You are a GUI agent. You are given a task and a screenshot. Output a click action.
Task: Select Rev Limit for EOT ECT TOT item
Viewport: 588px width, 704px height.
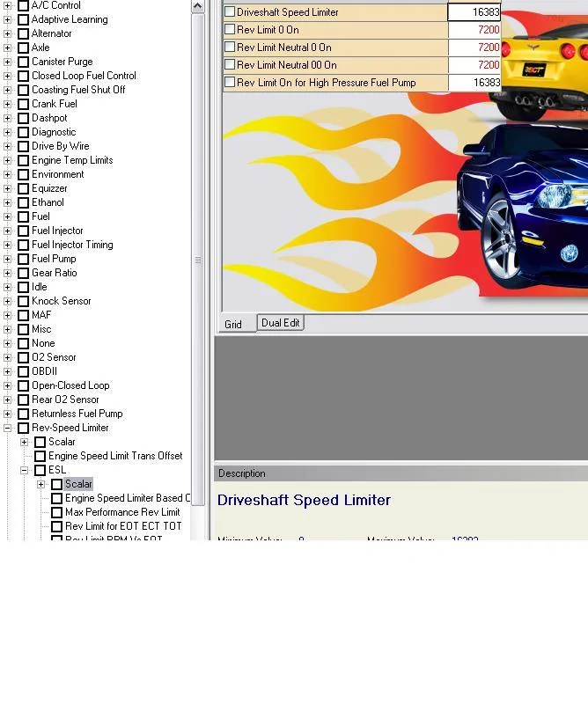(123, 526)
